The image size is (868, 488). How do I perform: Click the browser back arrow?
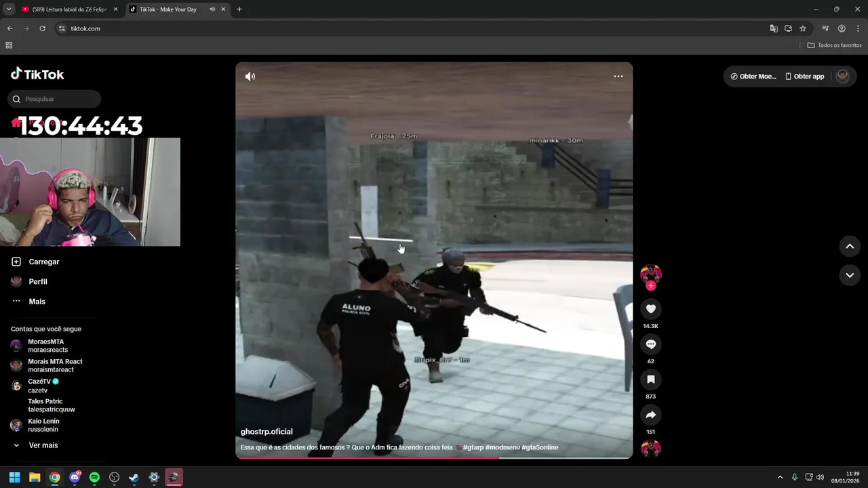tap(9, 28)
